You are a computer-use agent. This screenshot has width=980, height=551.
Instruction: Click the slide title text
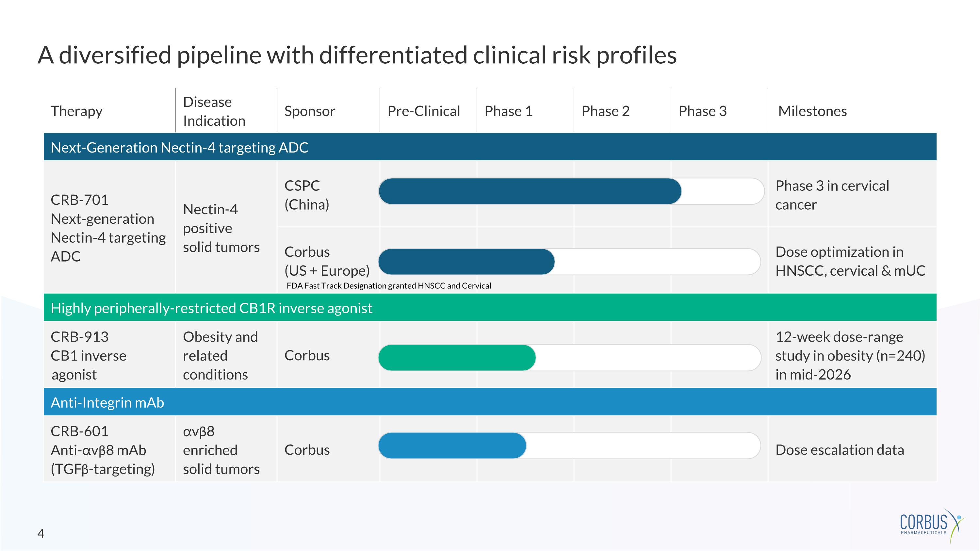357,55
